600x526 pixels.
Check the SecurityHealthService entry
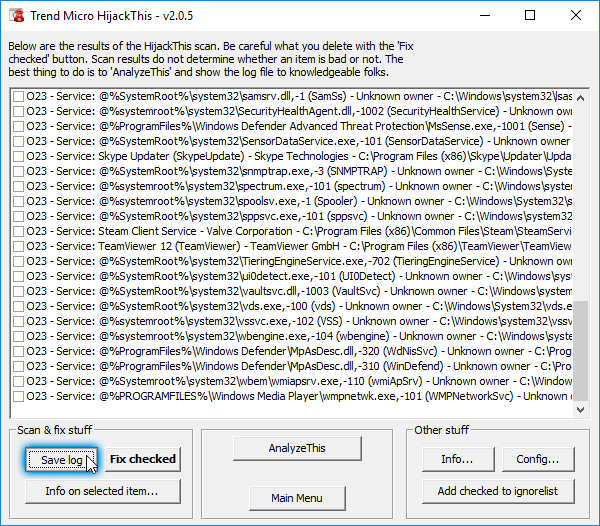click(18, 111)
